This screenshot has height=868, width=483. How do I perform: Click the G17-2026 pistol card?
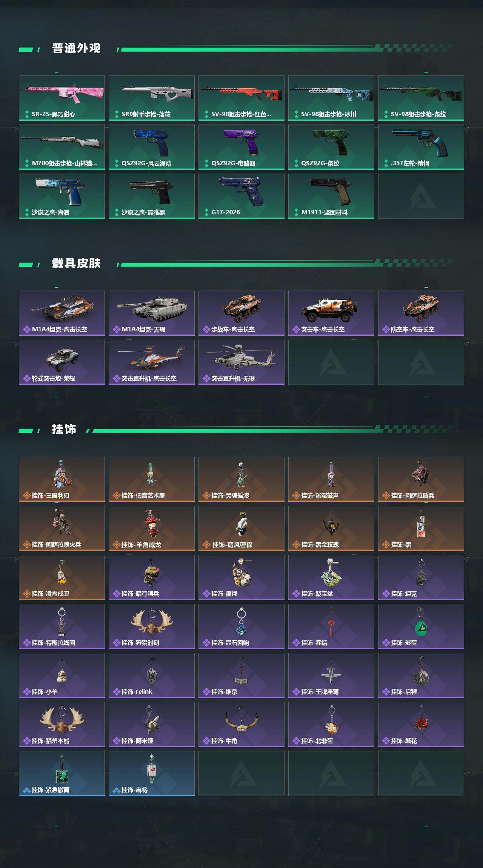(x=241, y=196)
